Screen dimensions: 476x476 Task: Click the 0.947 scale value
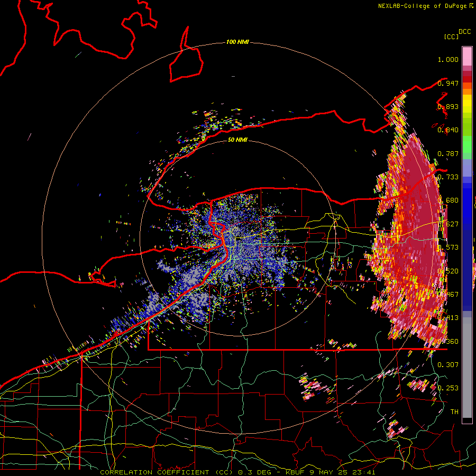pos(448,83)
